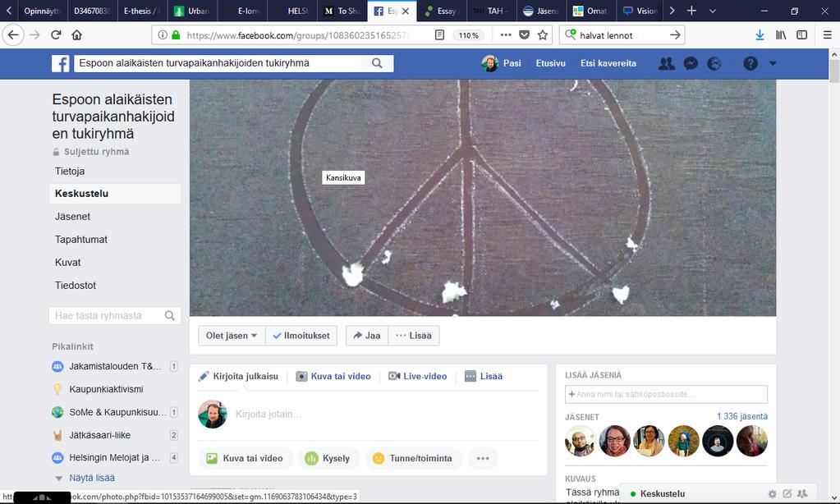Image resolution: width=840 pixels, height=504 pixels.
Task: Open Kaupunkiaktivismi shortcut link
Action: click(x=106, y=389)
